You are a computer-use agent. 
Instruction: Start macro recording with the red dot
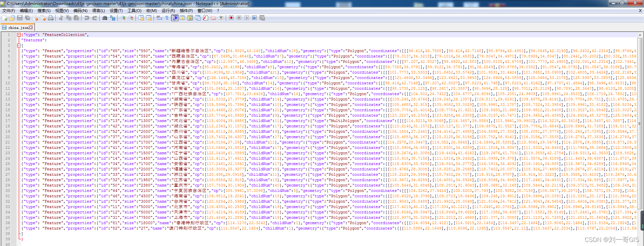pos(231,18)
